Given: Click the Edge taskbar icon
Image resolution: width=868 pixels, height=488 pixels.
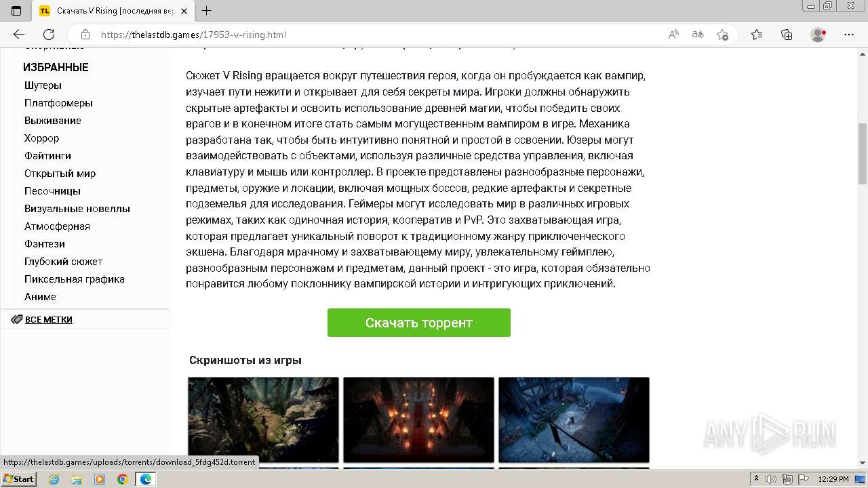Looking at the screenshot, I should point(145,479).
